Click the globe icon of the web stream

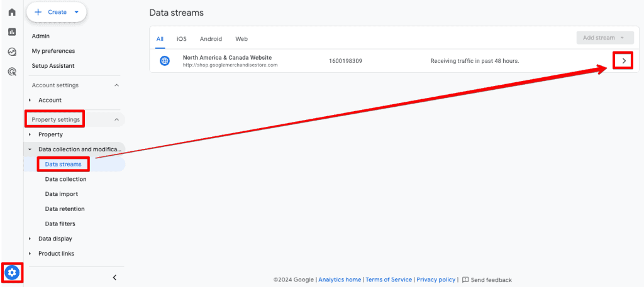pos(164,61)
